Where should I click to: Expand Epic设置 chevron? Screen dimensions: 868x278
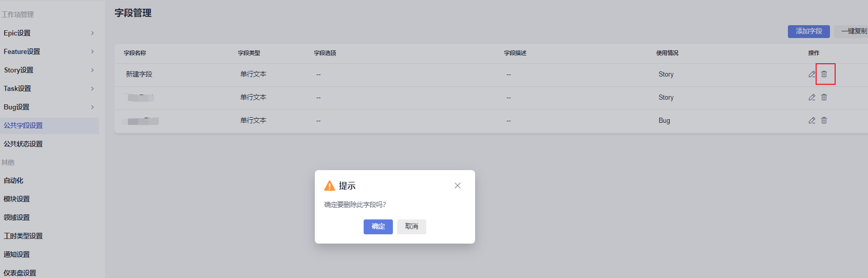(x=92, y=33)
